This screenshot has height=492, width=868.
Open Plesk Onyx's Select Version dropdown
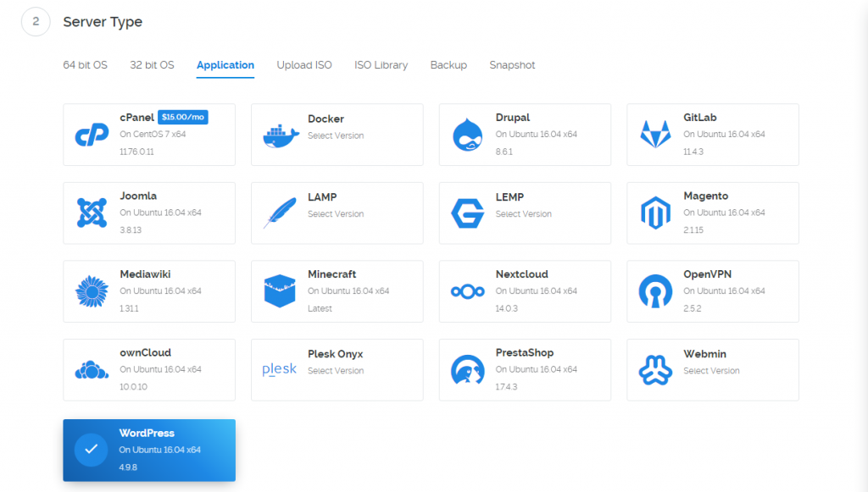click(336, 371)
